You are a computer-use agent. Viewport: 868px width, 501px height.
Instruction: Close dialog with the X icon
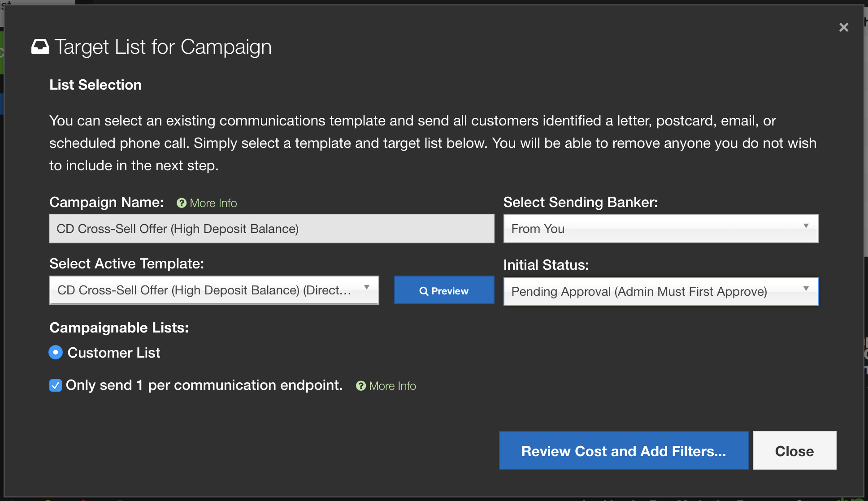click(843, 28)
